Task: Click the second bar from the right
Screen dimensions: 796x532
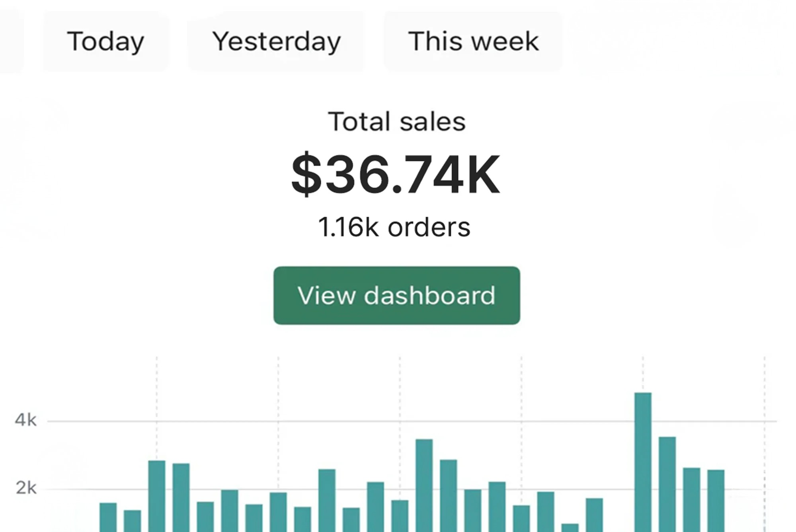Action: point(691,499)
